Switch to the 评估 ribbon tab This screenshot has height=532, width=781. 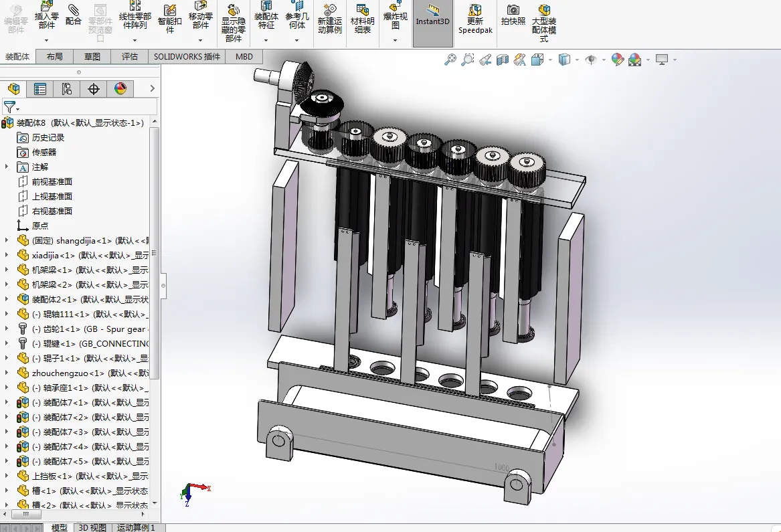click(130, 57)
